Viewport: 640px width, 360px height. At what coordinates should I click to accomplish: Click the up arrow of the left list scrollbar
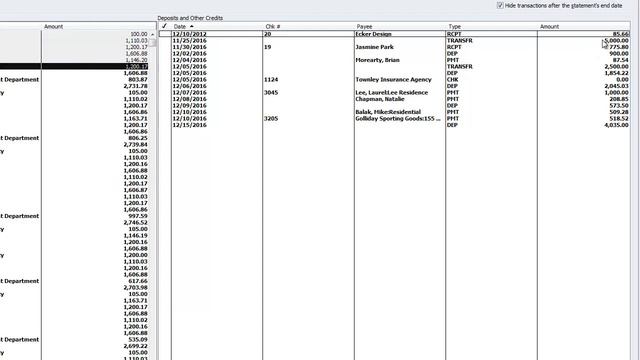pyautogui.click(x=153, y=34)
